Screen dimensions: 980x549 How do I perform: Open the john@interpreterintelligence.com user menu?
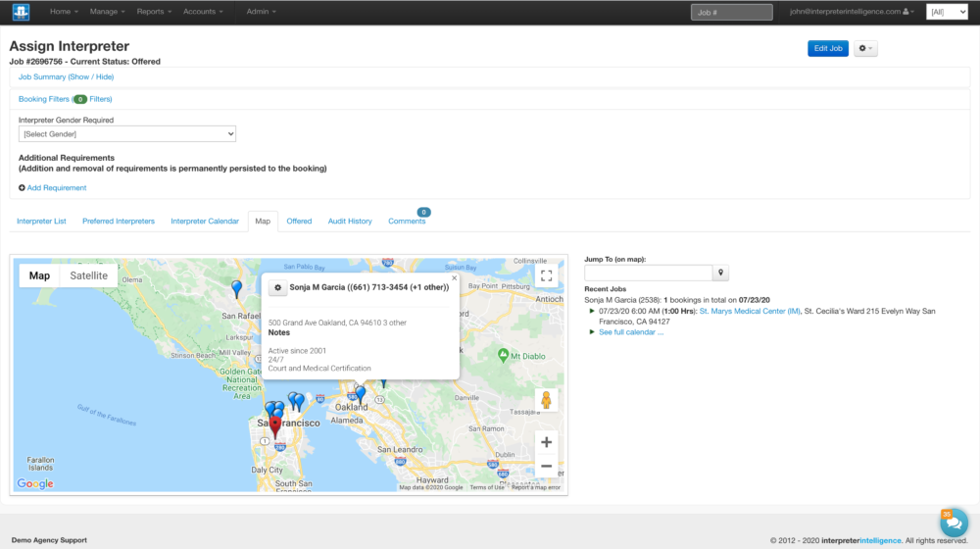[852, 12]
